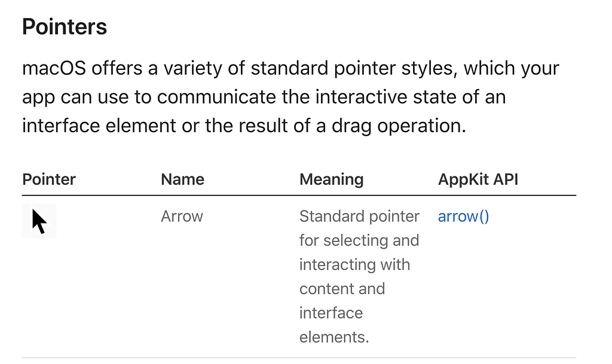Click the text 'for selecting and'
This screenshot has width=612, height=364.
pos(359,240)
